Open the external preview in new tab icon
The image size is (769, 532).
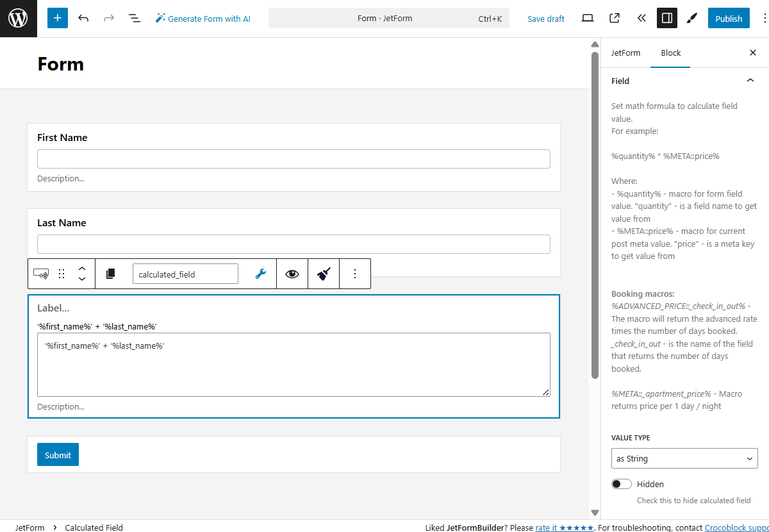point(614,18)
